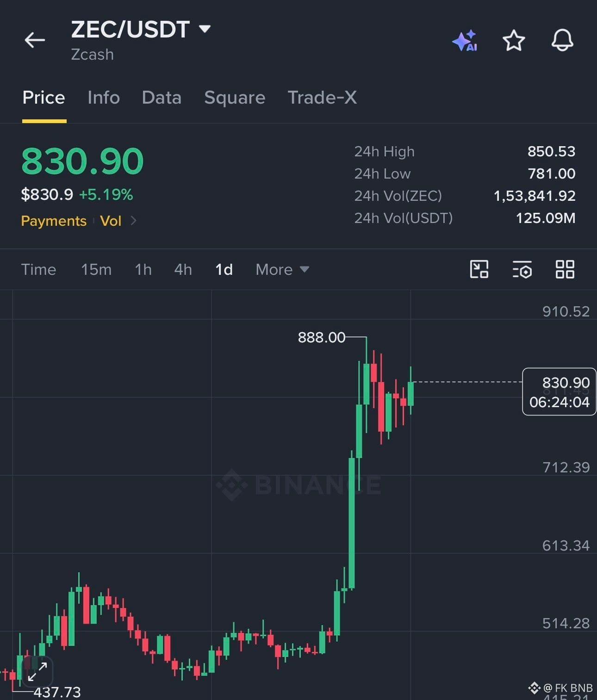Select the 15m timeframe
597x700 pixels.
(96, 269)
